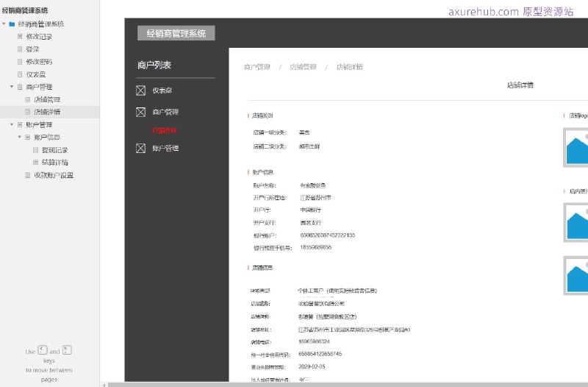This screenshot has height=387, width=588.
Task: Open the 店铺管理 page in left tree
Action: pos(47,99)
